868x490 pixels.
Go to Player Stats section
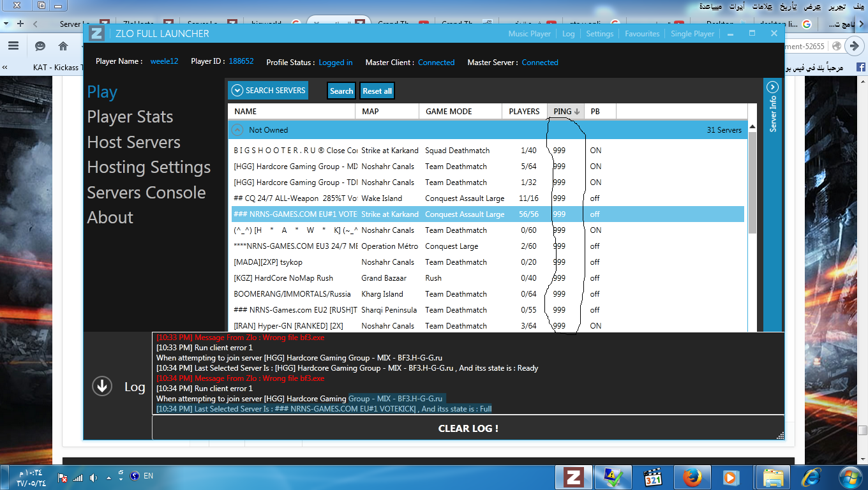[x=130, y=117]
